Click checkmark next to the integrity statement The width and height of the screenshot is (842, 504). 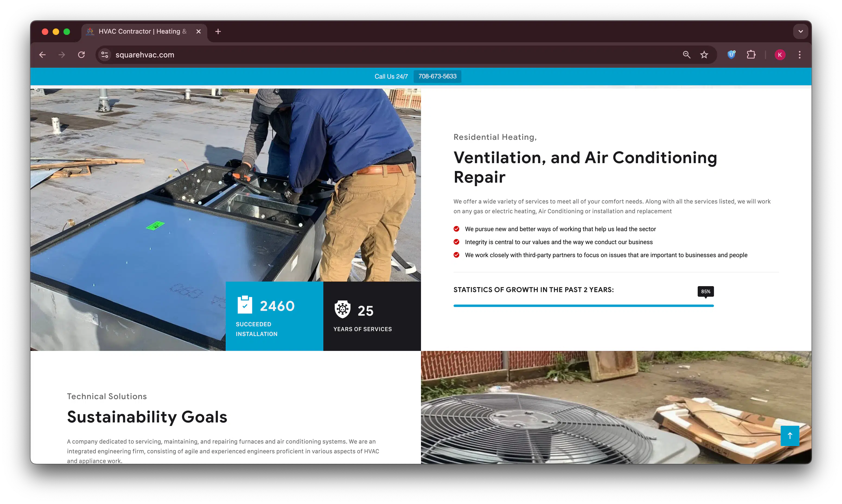pos(456,242)
